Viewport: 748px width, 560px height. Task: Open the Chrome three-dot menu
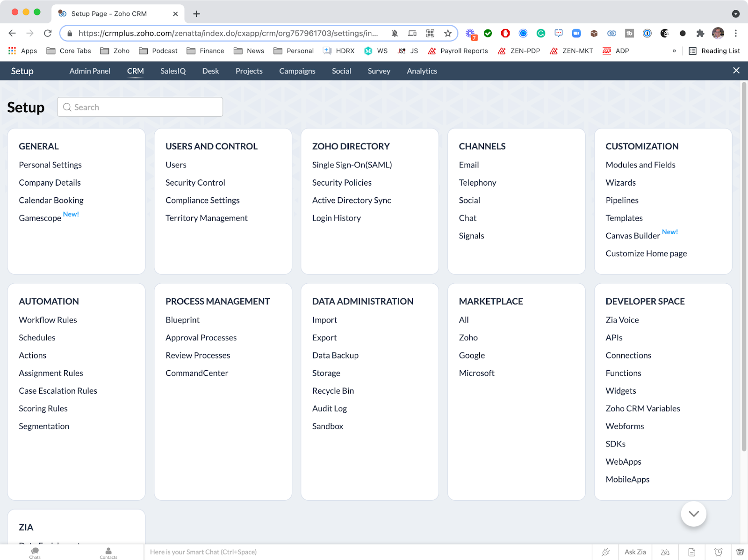click(736, 33)
